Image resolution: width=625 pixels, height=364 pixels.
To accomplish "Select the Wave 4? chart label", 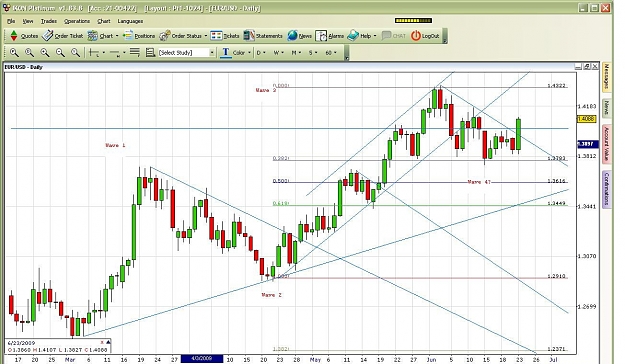I will pos(479,182).
